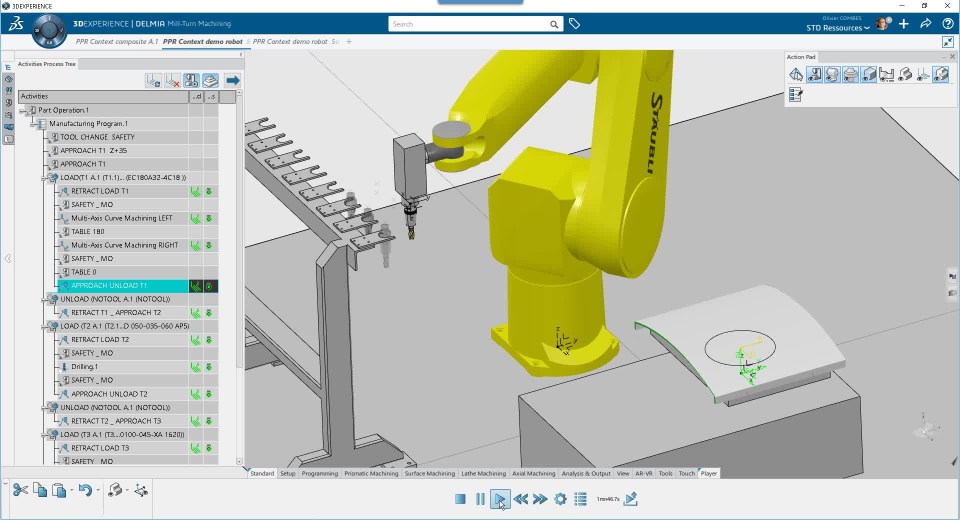This screenshot has height=520, width=960.
Task: Click the expand viewport icon at top right
Action: [x=948, y=42]
